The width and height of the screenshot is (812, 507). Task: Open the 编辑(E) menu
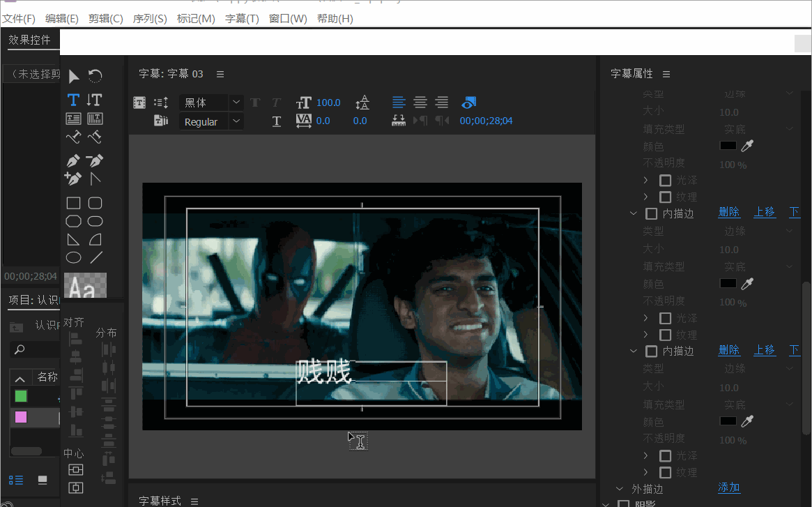tap(61, 19)
